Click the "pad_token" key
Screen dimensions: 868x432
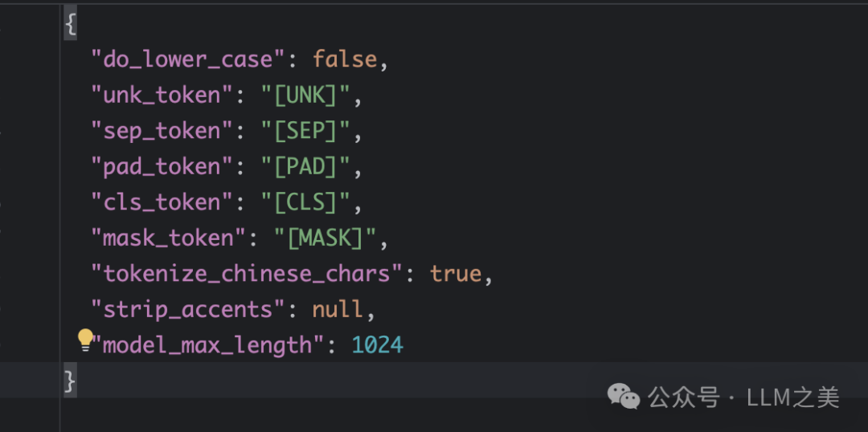pos(162,167)
